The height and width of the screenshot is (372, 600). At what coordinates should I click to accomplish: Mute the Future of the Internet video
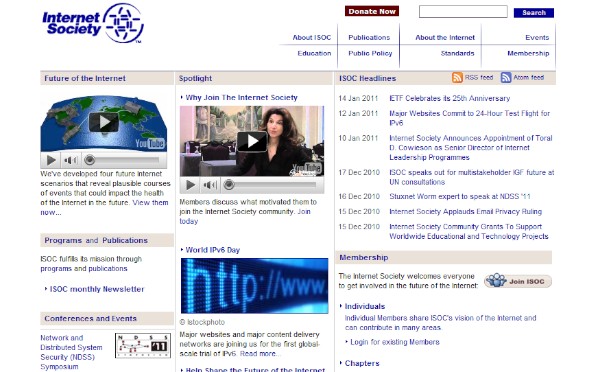coord(70,160)
